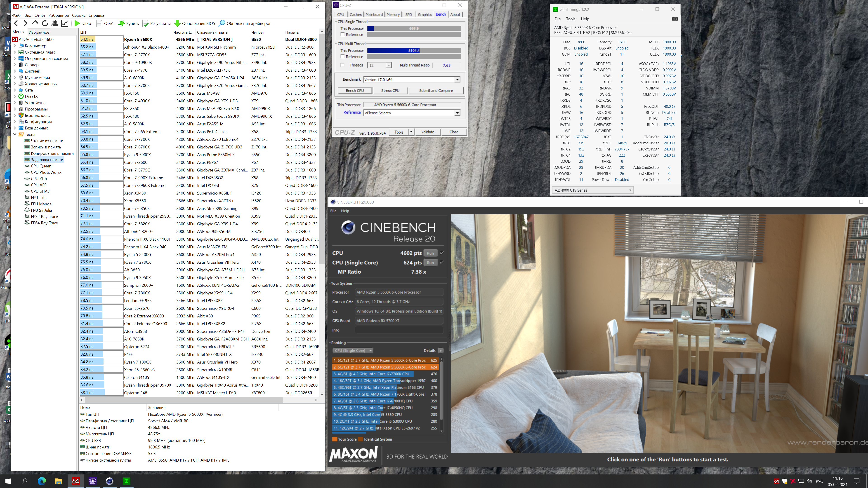Open the Benchmark version dropdown in CPU-Z

coord(457,80)
